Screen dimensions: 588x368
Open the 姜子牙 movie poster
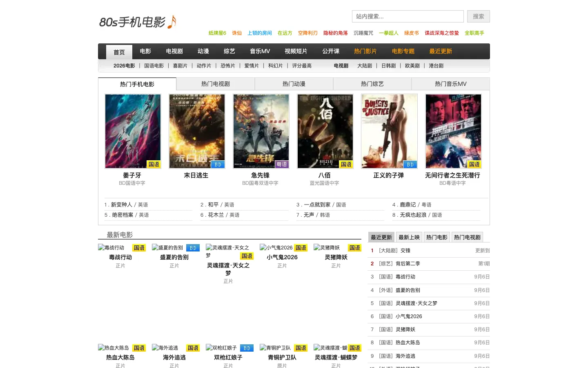[133, 131]
